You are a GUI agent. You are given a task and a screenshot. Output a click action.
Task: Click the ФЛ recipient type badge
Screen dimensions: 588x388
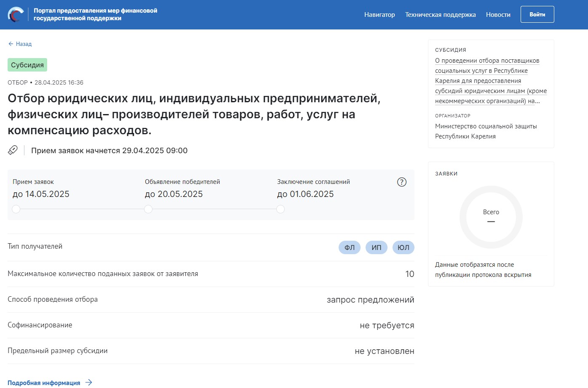(x=350, y=247)
